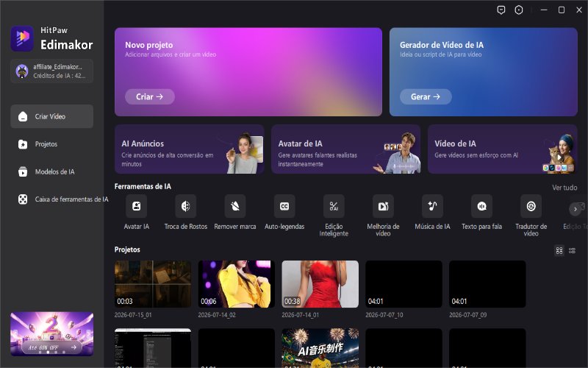Open the Texto para fala tool

point(482,206)
